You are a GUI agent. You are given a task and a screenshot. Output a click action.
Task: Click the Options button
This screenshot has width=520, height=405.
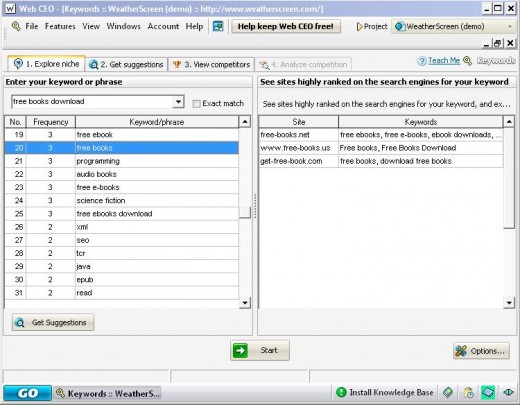click(481, 351)
